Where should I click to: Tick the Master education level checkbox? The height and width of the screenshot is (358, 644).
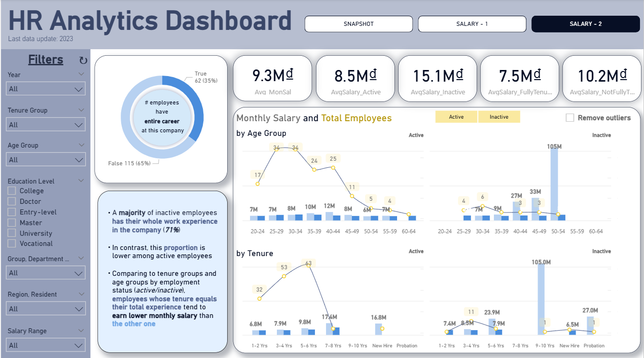(x=12, y=223)
